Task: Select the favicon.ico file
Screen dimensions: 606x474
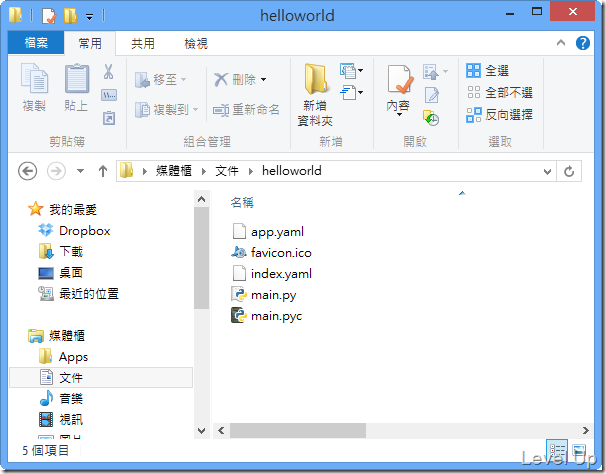Action: tap(272, 252)
